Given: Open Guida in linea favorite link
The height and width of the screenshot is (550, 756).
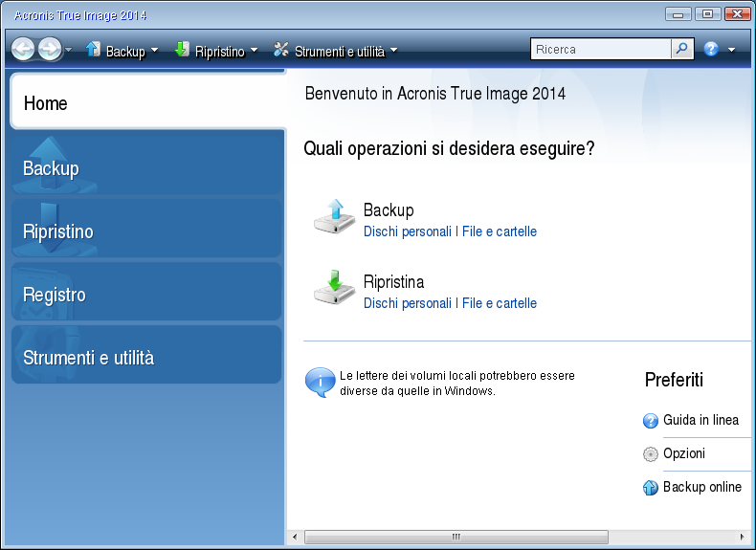Looking at the screenshot, I should pos(700,420).
